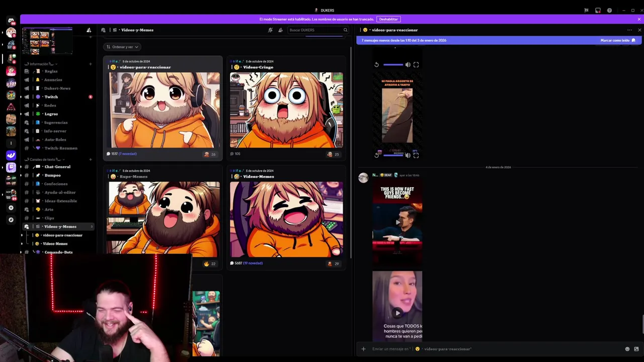The image size is (644, 362).
Task: Open the Logros channel
Action: [x=58, y=114]
